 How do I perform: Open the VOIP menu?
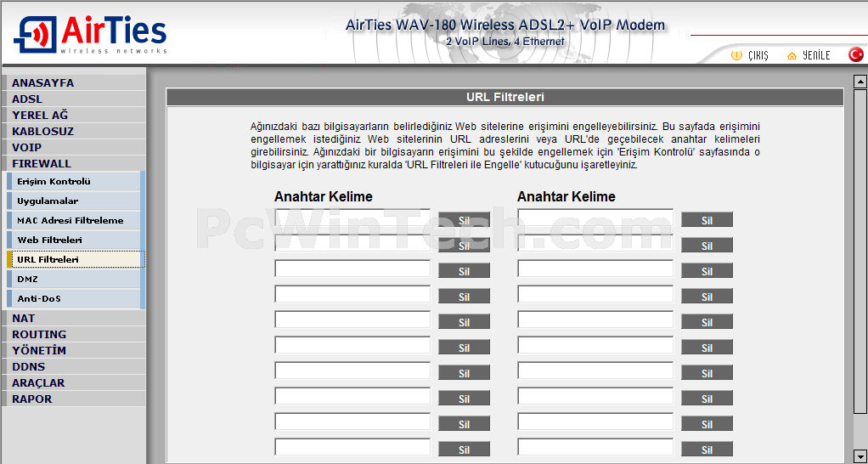[x=73, y=147]
